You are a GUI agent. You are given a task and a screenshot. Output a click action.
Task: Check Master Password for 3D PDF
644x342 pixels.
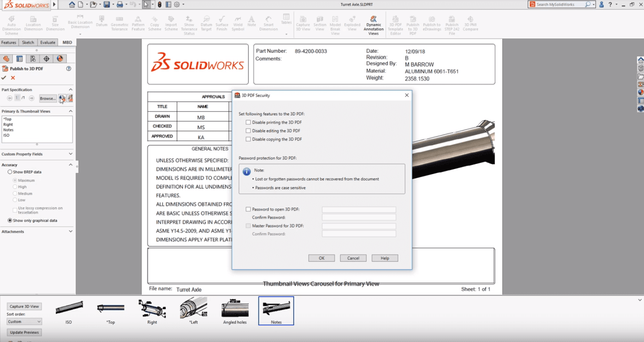[248, 226]
